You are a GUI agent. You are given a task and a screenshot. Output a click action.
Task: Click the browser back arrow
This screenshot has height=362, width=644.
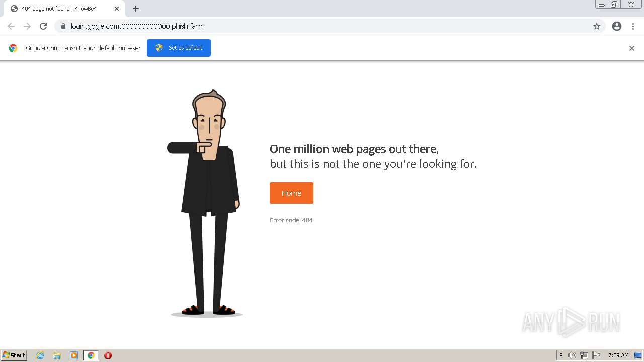pos(11,26)
